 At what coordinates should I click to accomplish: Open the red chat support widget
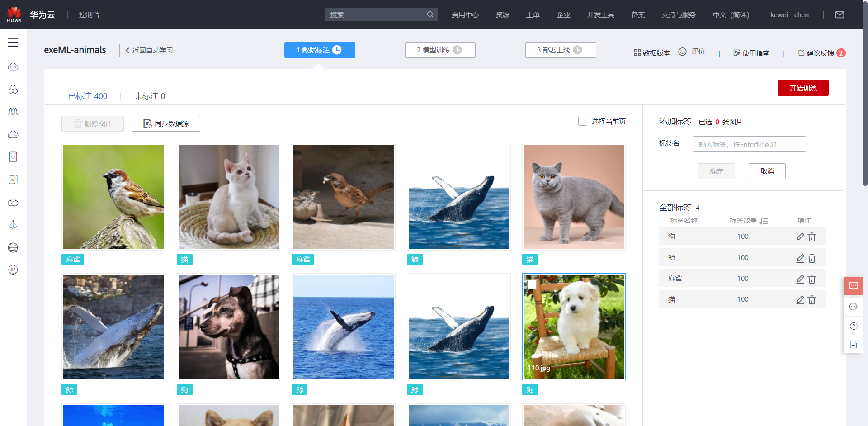coord(854,286)
